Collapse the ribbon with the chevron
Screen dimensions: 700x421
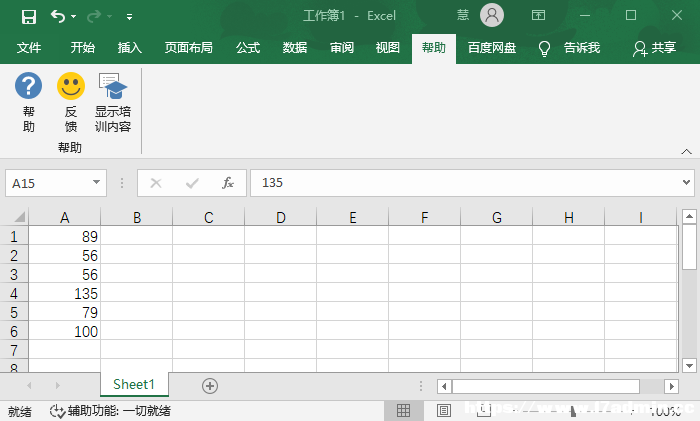tap(686, 152)
